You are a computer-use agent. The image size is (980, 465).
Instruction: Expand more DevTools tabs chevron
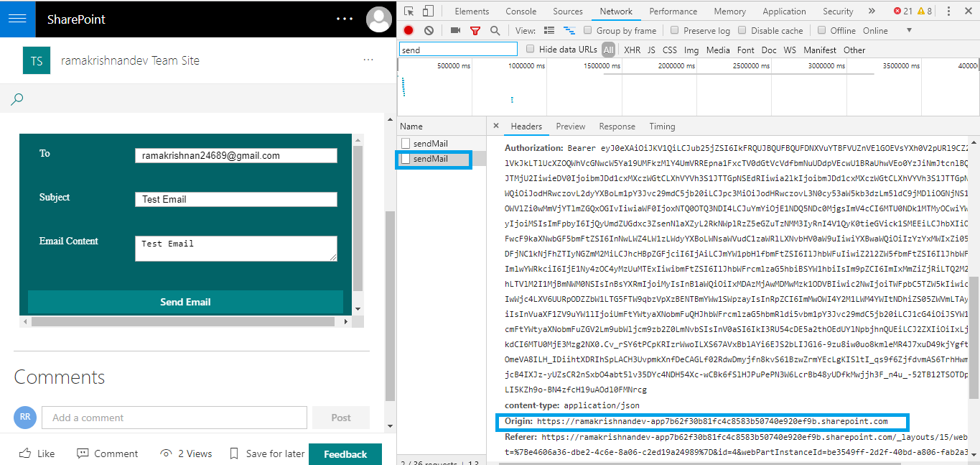(x=872, y=11)
